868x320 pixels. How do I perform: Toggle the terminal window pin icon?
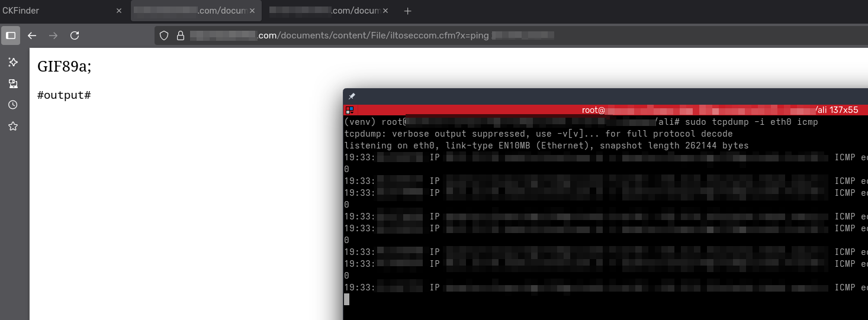pos(352,96)
